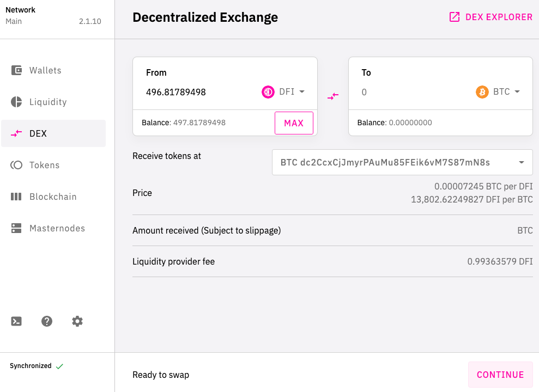Expand the BTC token dropdown arrow

click(x=517, y=91)
